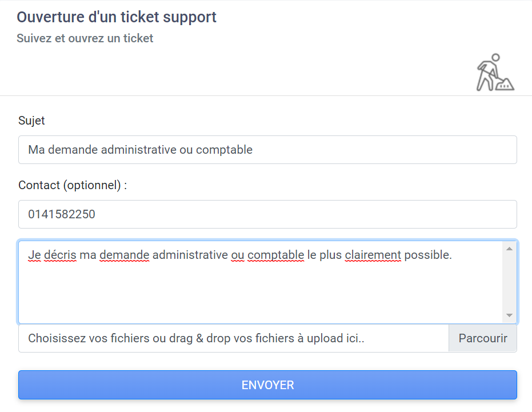Click word "administrative" in the Sujet field
The image size is (532, 412).
pyautogui.click(x=139, y=150)
